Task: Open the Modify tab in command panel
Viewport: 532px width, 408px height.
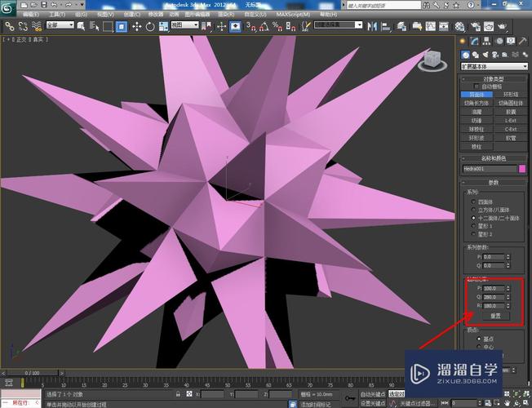Action: click(x=474, y=41)
